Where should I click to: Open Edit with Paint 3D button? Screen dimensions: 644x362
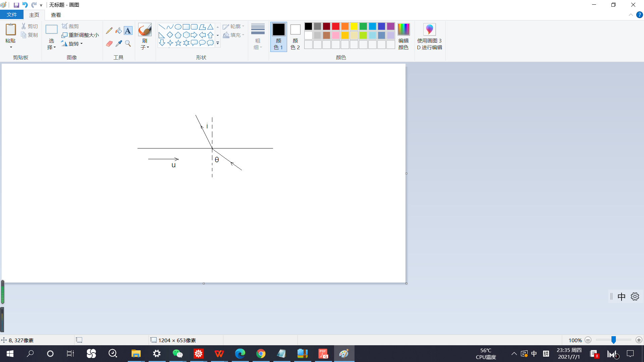(430, 37)
